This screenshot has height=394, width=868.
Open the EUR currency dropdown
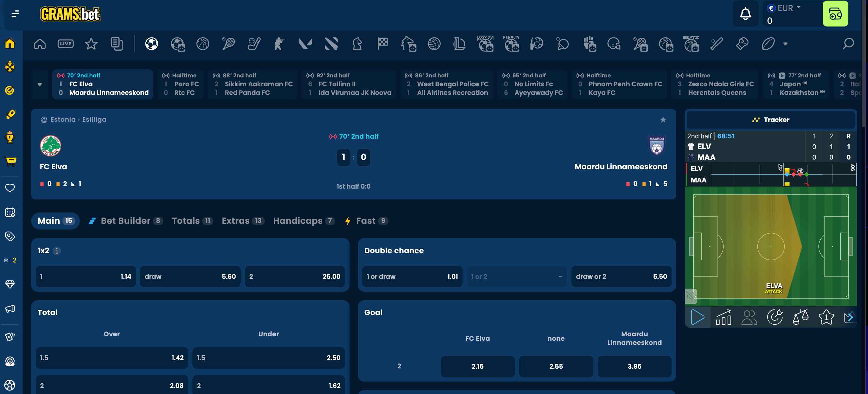pyautogui.click(x=784, y=8)
